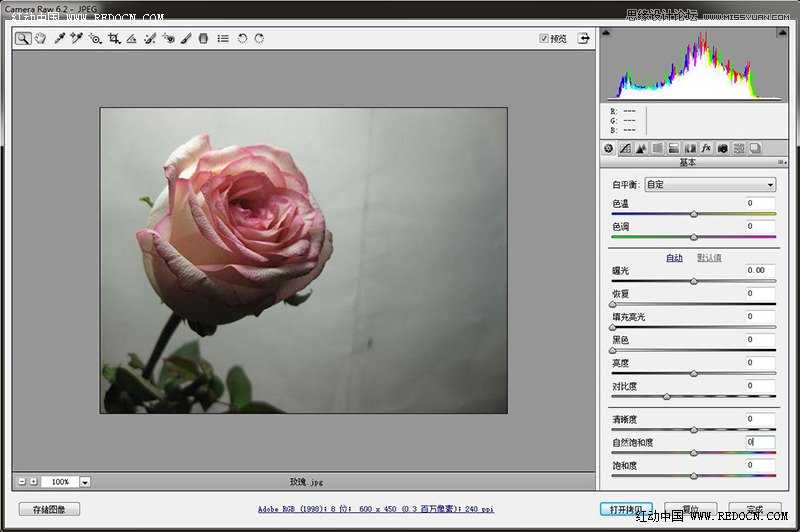800x532 pixels.
Task: Select the Red Eye Removal tool
Action: coord(169,39)
